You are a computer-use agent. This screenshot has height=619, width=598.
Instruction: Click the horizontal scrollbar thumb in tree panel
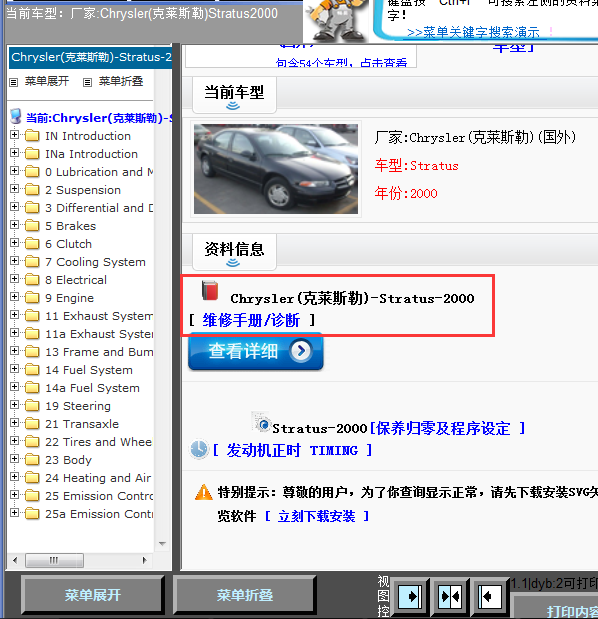pos(54,560)
